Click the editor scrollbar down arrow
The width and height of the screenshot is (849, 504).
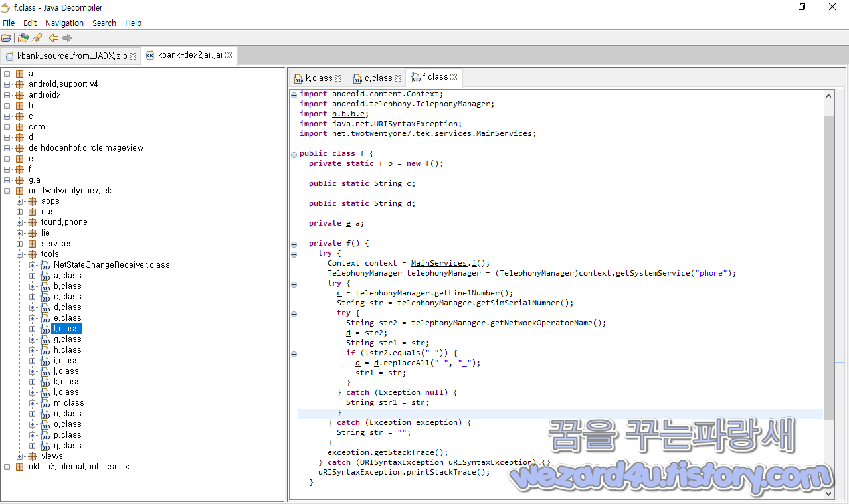click(x=828, y=494)
